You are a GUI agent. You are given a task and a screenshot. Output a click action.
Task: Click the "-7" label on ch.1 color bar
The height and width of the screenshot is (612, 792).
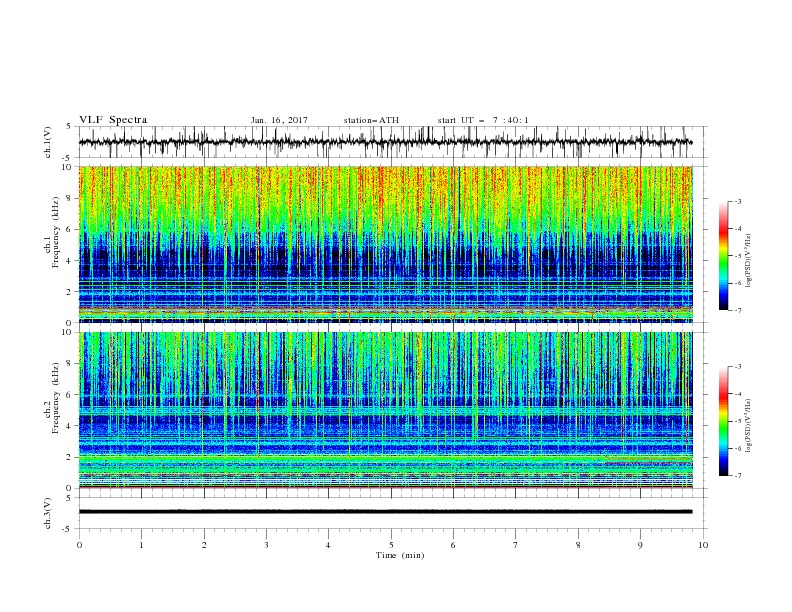tap(737, 310)
